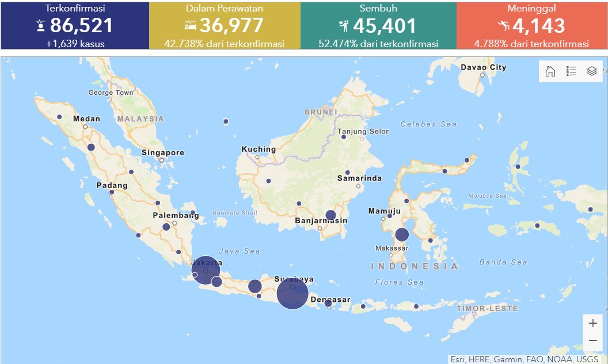This screenshot has height=364, width=608.
Task: Click the in-treatment total 36,977
Action: pos(231,25)
